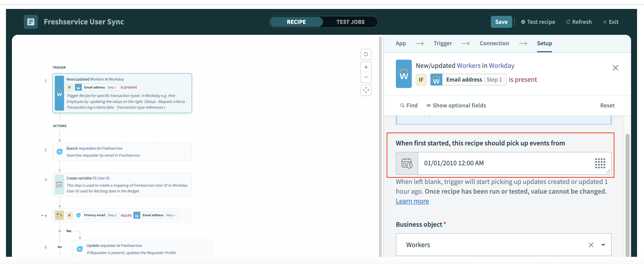Switch to the TEST JOBS tab
Viewport: 644px width, 264px height.
tap(350, 22)
